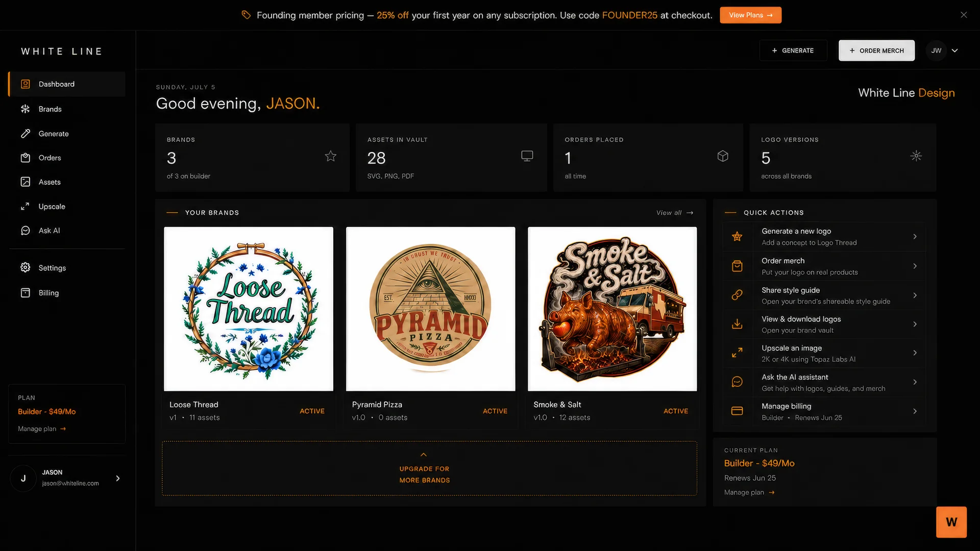Click the Dashboard icon in sidebar
980x551 pixels.
point(25,84)
